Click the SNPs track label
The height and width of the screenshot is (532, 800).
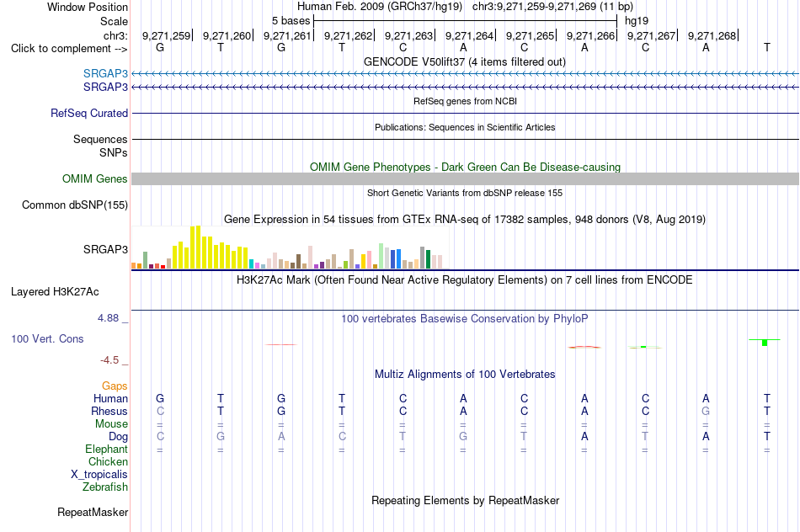(114, 152)
